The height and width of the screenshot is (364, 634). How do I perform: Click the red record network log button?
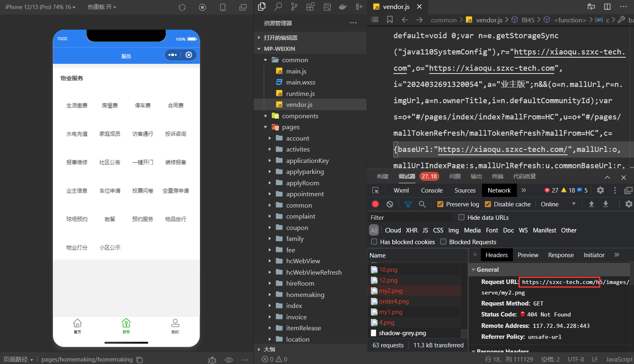click(x=376, y=204)
